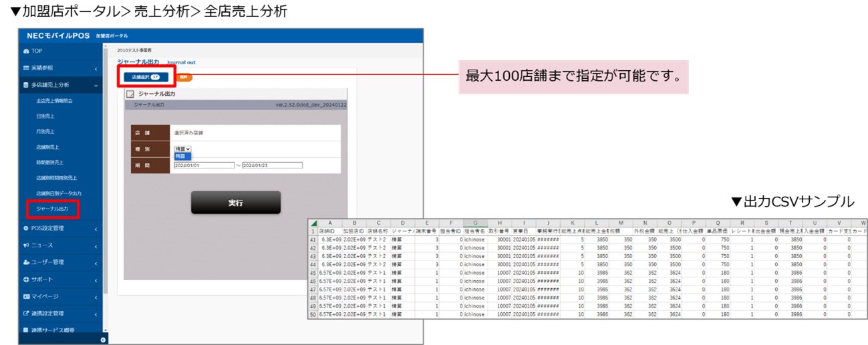
Task: Click 10007 cell in row 47
Action: pos(499,289)
